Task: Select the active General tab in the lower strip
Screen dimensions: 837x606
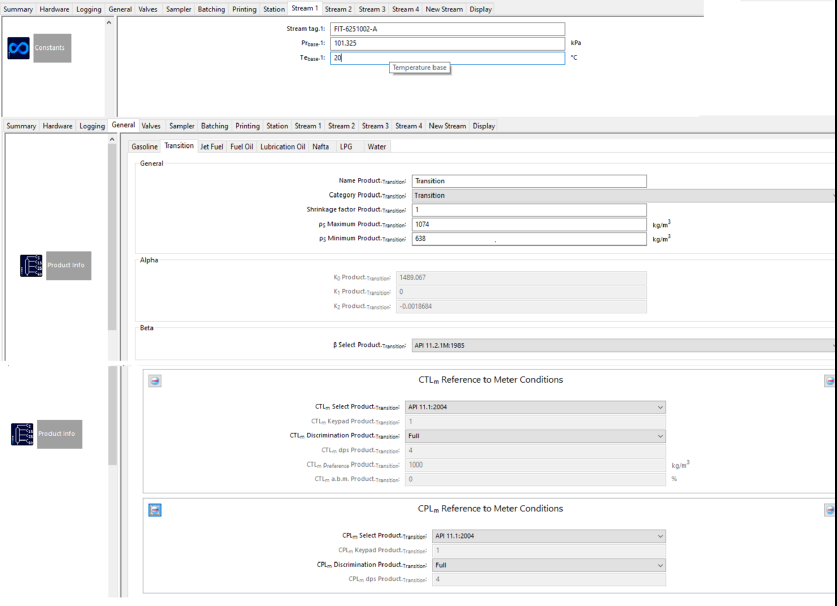Action: (x=123, y=125)
